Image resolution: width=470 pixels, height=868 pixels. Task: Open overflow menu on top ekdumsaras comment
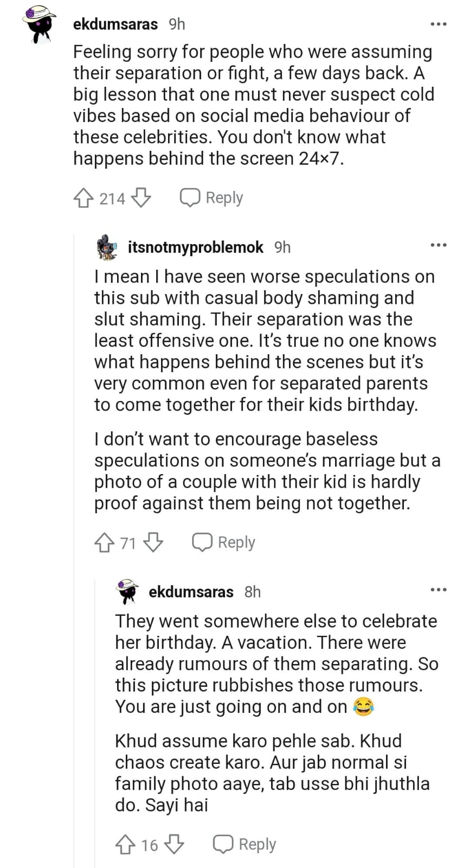pyautogui.click(x=438, y=24)
